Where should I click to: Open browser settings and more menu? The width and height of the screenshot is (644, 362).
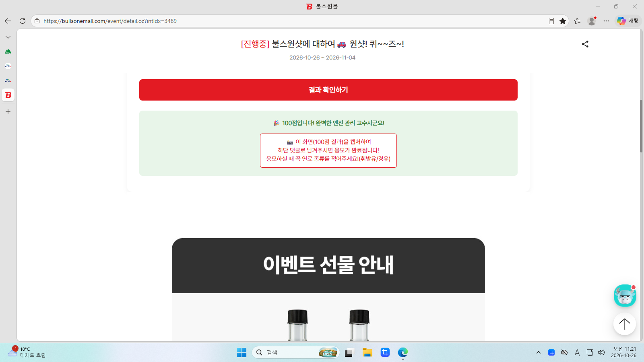coord(606,21)
